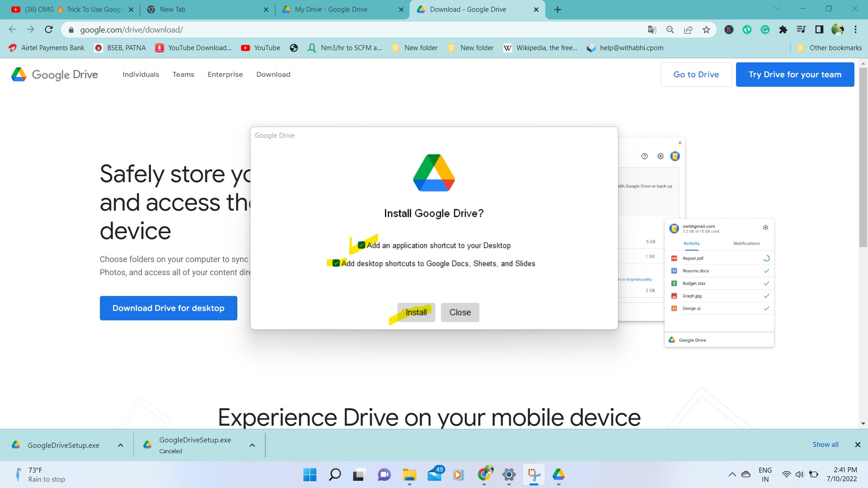The width and height of the screenshot is (868, 488).
Task: Open Individuals nav item
Action: click(141, 75)
